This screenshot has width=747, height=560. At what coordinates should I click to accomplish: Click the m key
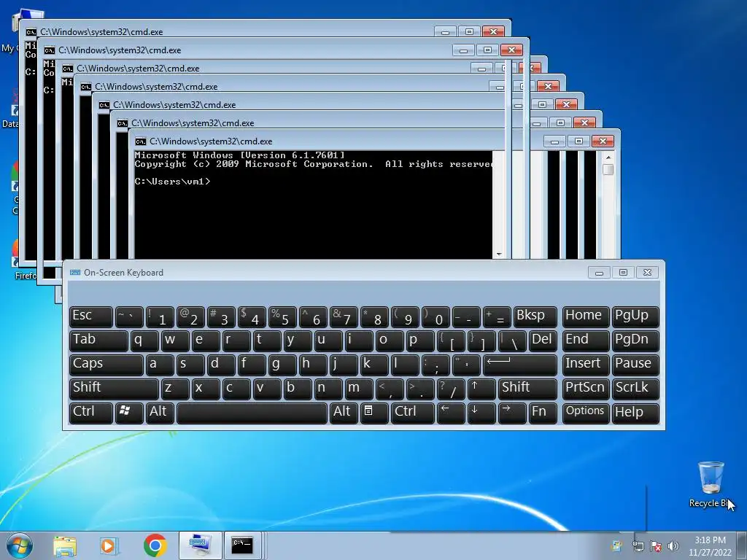(x=359, y=388)
